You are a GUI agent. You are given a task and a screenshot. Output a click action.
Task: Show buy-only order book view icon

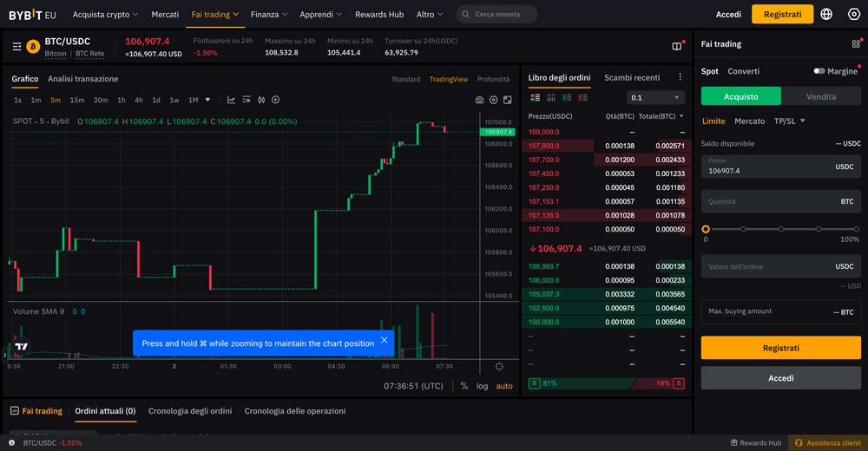(567, 97)
